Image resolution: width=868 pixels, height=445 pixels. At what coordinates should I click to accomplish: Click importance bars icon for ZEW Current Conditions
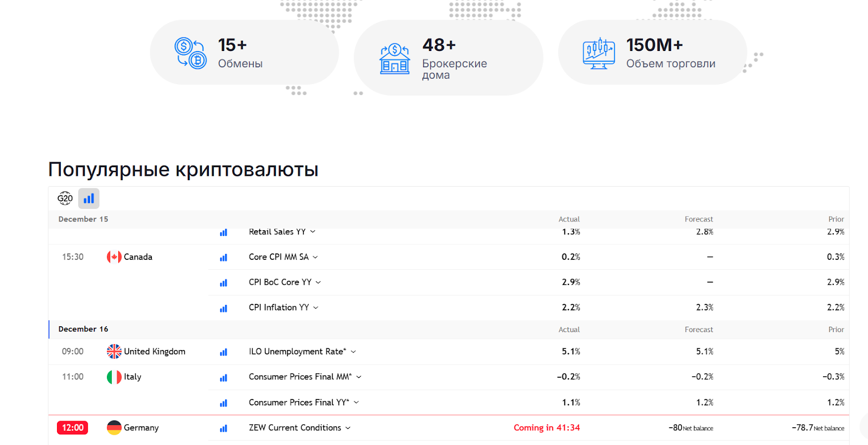(224, 429)
